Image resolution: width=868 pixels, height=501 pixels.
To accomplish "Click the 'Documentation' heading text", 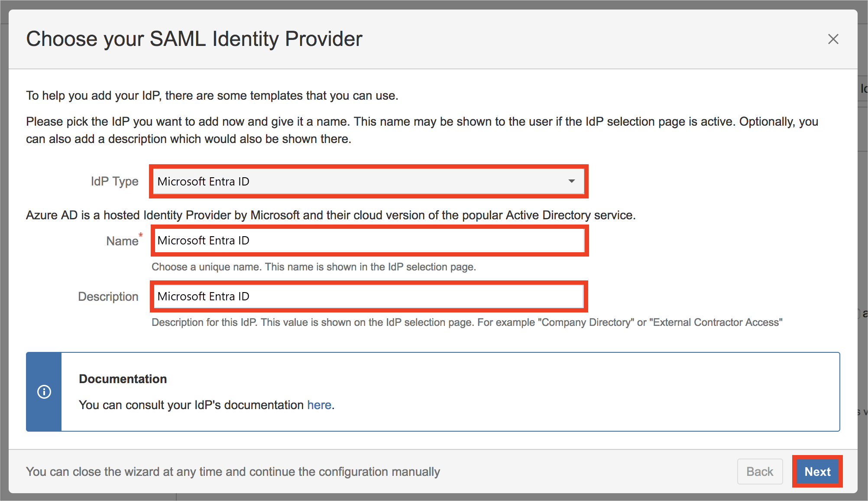I will tap(123, 379).
